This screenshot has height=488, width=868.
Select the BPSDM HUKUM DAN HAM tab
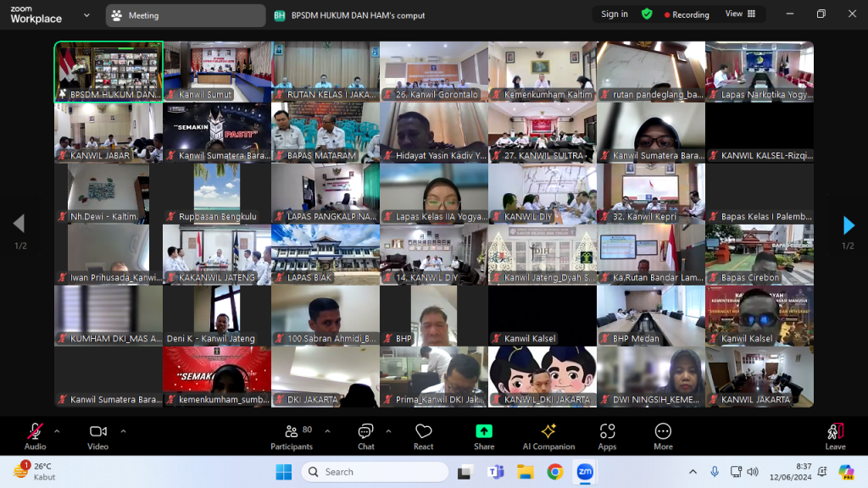349,15
